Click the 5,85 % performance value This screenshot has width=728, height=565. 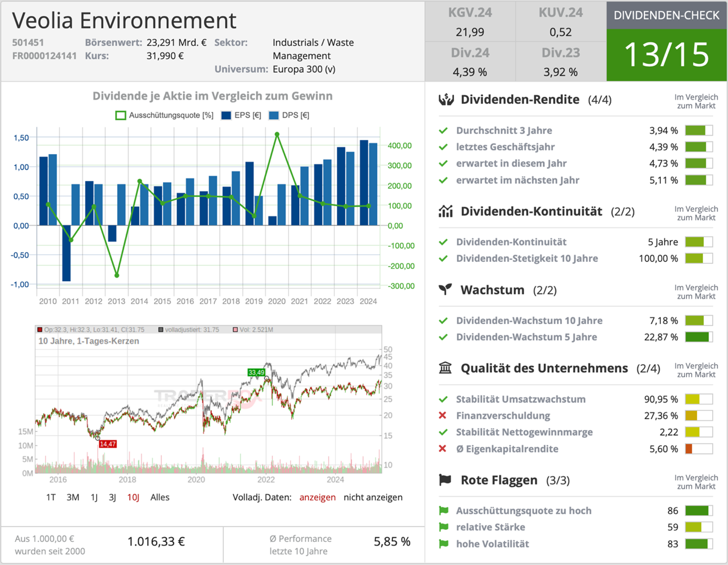[x=392, y=542]
